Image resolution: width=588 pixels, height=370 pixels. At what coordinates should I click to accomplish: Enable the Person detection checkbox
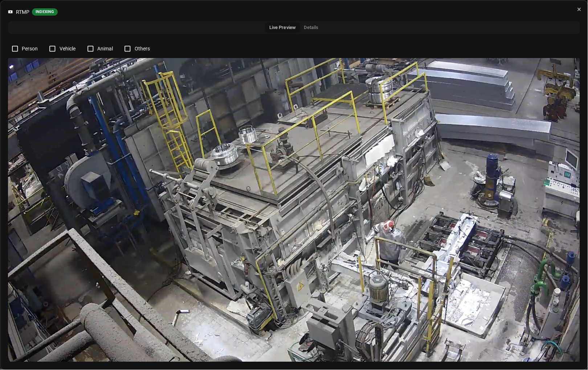(x=15, y=49)
